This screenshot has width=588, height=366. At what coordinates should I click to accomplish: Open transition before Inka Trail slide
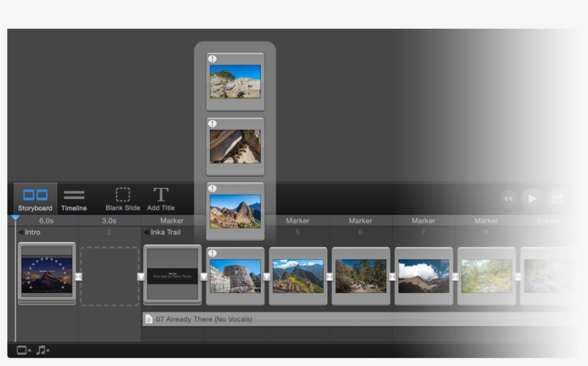(x=141, y=277)
